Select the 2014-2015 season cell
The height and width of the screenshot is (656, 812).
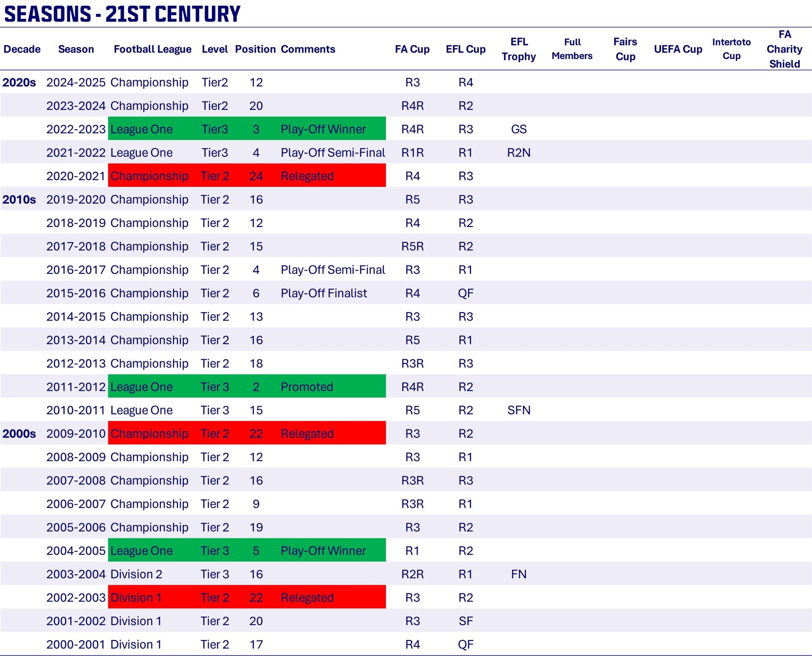pyautogui.click(x=76, y=317)
